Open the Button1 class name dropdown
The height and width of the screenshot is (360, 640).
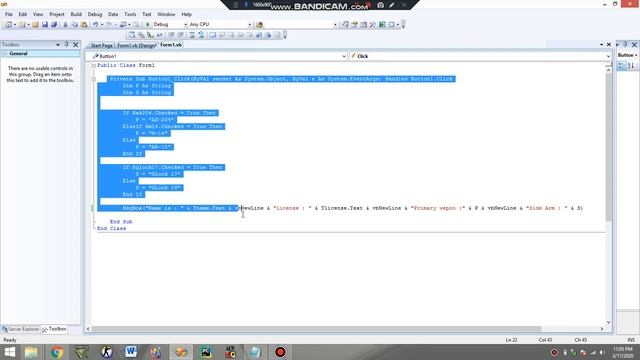(344, 56)
